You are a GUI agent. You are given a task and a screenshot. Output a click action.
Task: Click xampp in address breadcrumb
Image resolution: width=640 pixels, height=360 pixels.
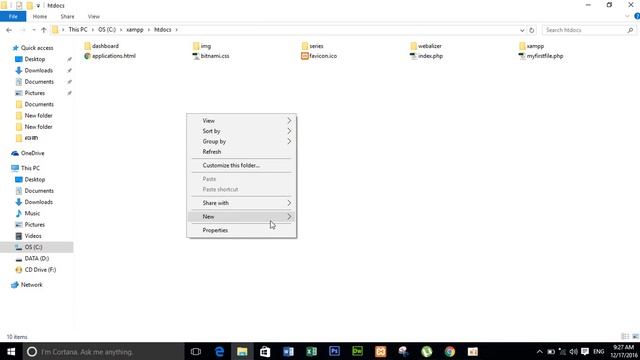point(135,30)
